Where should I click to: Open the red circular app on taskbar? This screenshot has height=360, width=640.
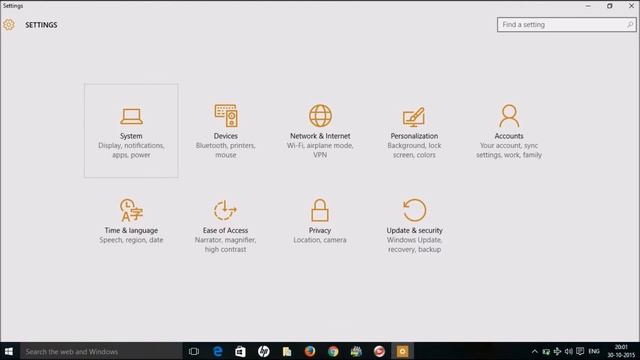[379, 351]
